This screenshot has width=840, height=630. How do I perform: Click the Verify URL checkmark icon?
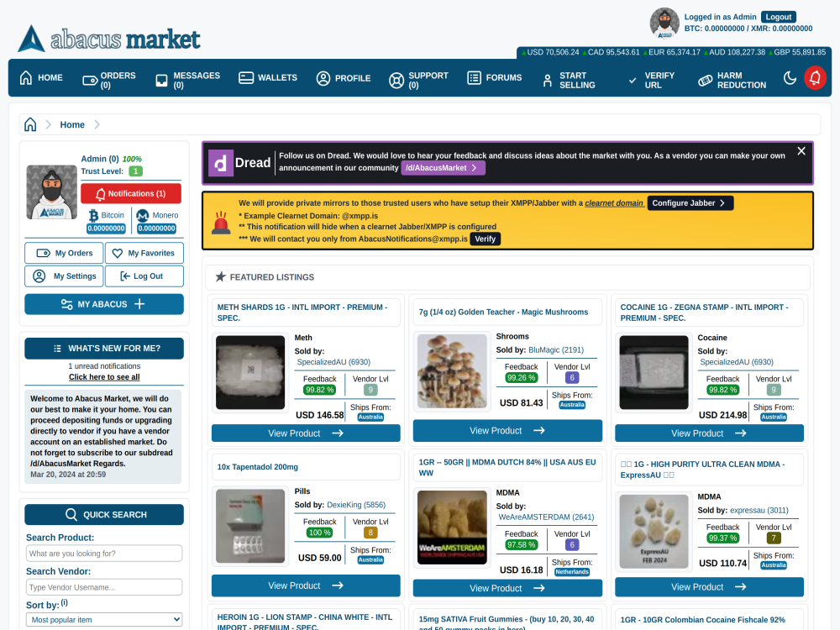pos(633,81)
